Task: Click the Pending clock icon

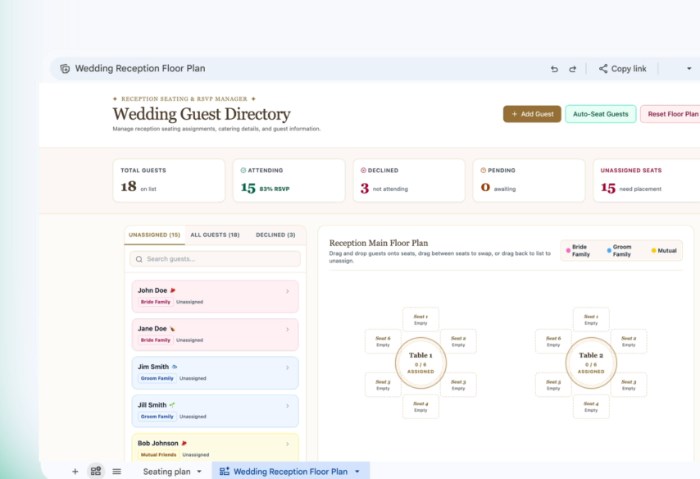Action: (483, 170)
